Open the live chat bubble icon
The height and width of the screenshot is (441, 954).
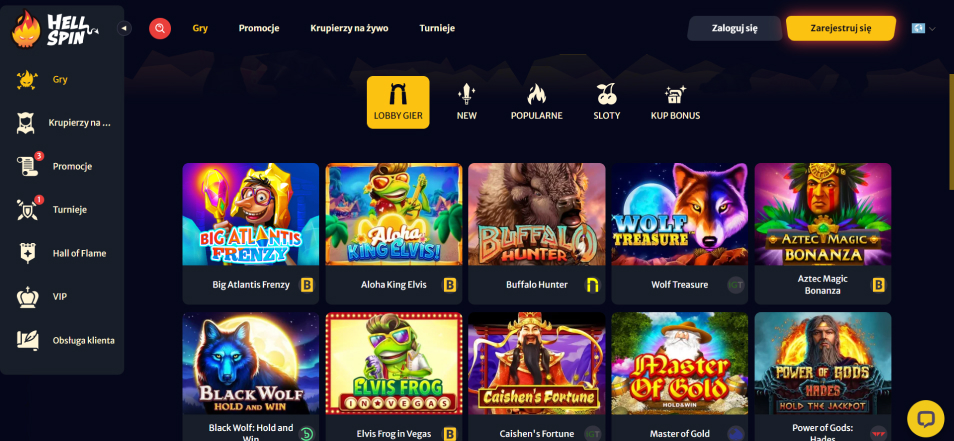tap(925, 418)
